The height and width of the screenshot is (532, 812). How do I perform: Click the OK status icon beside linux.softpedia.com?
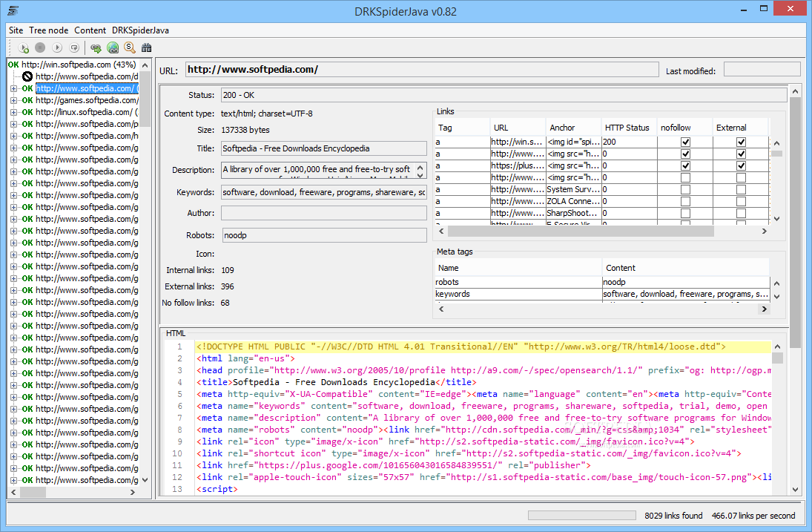tap(27, 112)
